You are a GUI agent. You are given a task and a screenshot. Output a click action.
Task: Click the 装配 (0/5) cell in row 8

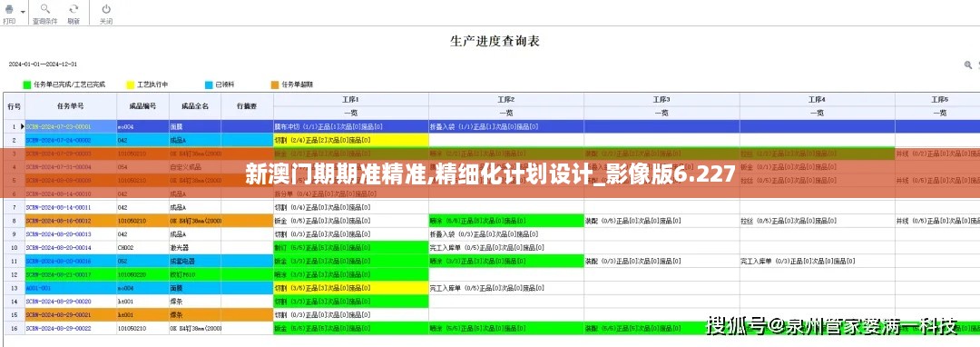(x=661, y=221)
